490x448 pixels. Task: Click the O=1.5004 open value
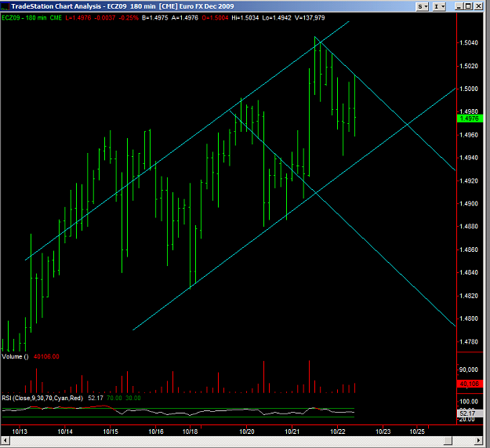point(215,18)
